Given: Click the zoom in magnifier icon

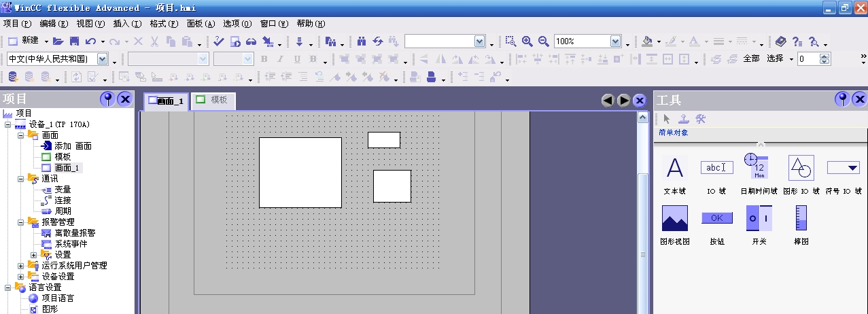Looking at the screenshot, I should [x=527, y=41].
